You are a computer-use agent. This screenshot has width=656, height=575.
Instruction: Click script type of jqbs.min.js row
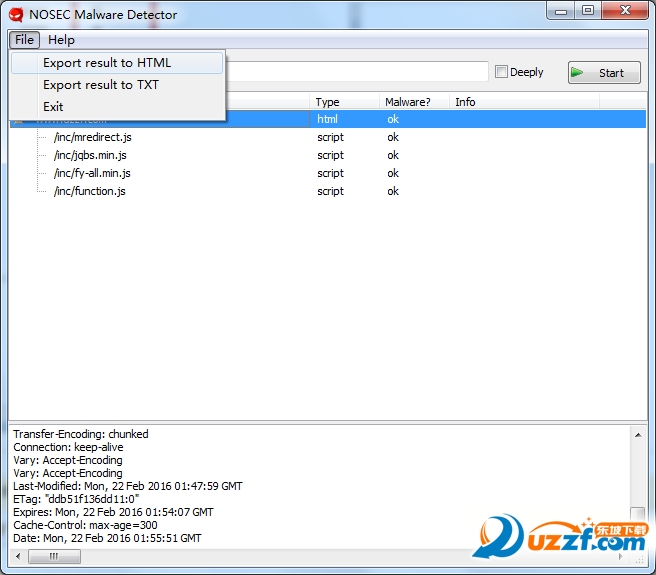click(x=331, y=155)
